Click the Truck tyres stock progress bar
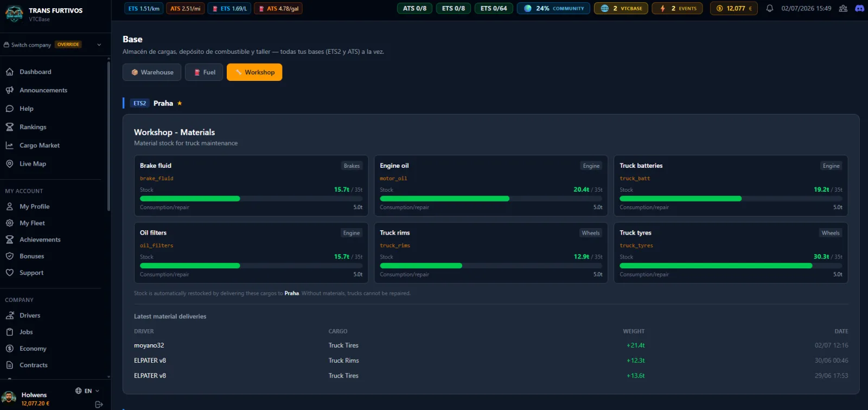 click(731, 266)
